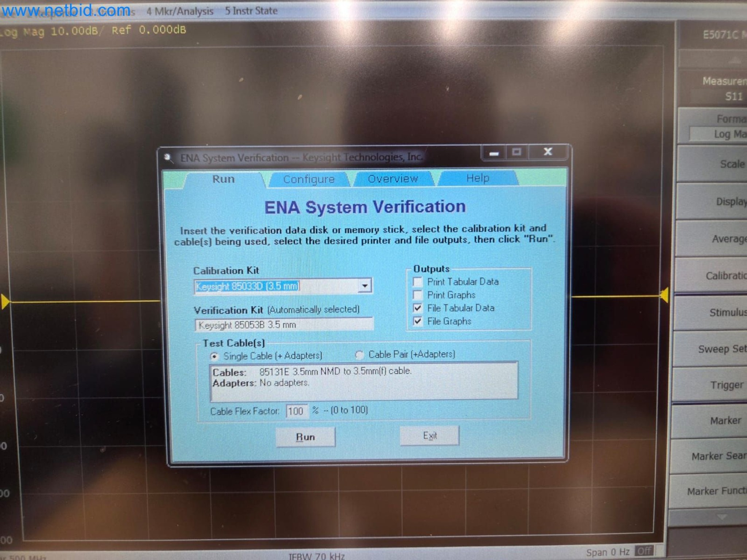Click the ENA System Verification title bar icon
The height and width of the screenshot is (560, 747).
[x=168, y=157]
